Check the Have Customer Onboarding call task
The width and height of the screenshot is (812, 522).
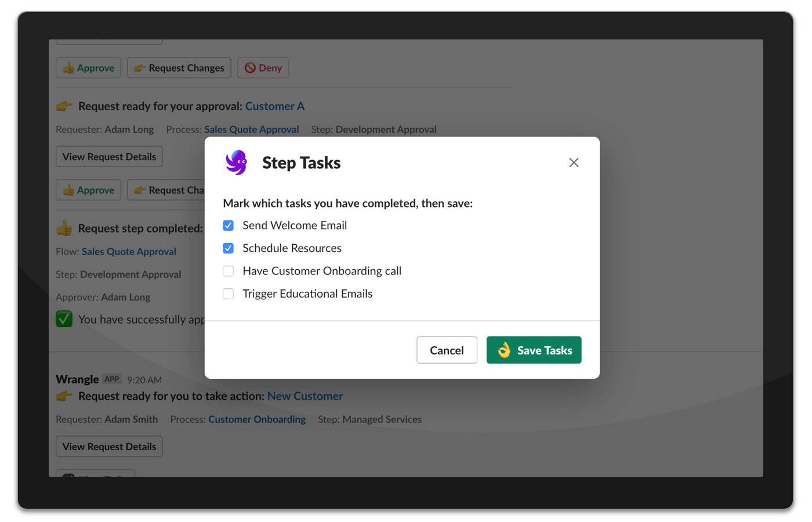(x=229, y=271)
